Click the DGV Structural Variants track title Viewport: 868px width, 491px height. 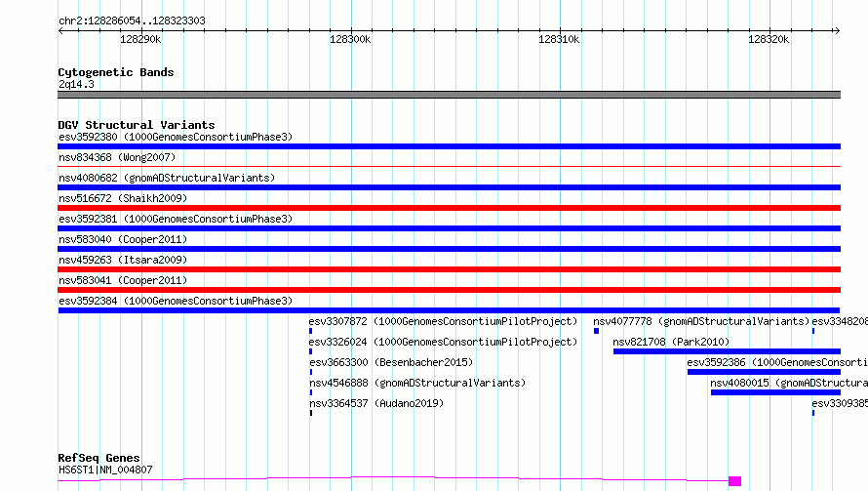(137, 125)
